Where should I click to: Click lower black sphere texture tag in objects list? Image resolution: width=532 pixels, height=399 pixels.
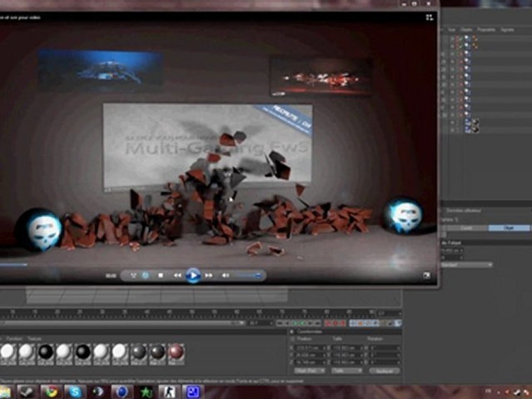pyautogui.click(x=475, y=129)
